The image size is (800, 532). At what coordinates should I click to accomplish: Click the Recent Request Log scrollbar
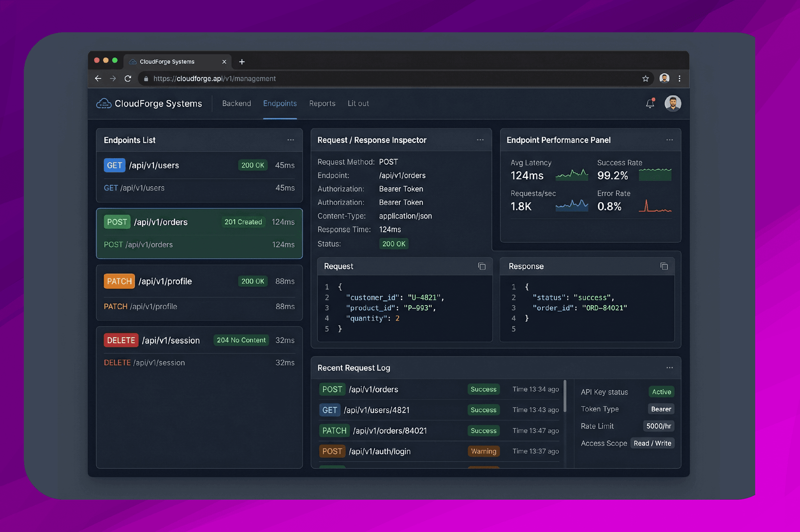coord(565,396)
